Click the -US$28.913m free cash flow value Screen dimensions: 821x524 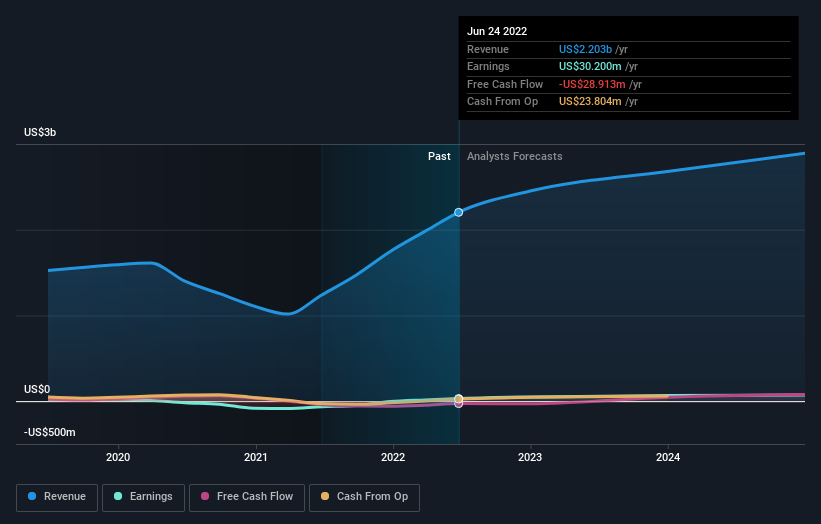(592, 84)
